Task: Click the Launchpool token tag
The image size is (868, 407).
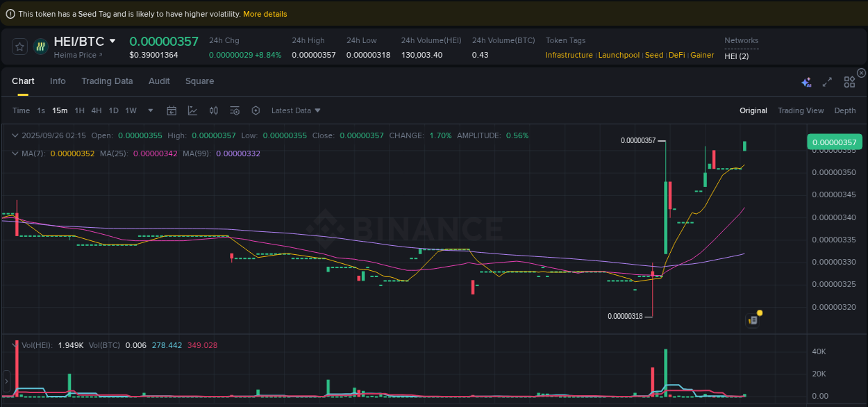Action: (619, 54)
